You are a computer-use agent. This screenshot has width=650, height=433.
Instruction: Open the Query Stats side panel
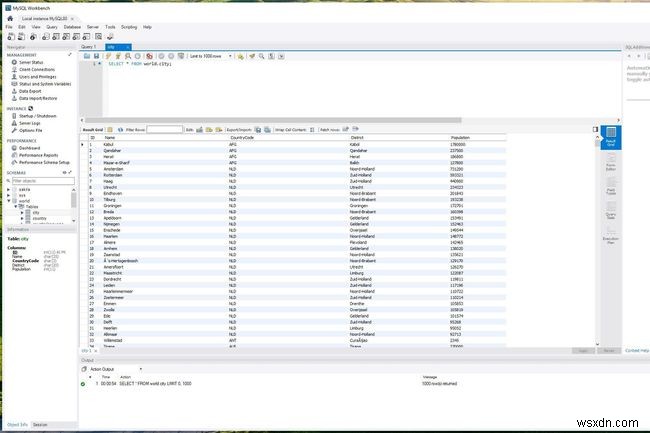click(x=611, y=210)
